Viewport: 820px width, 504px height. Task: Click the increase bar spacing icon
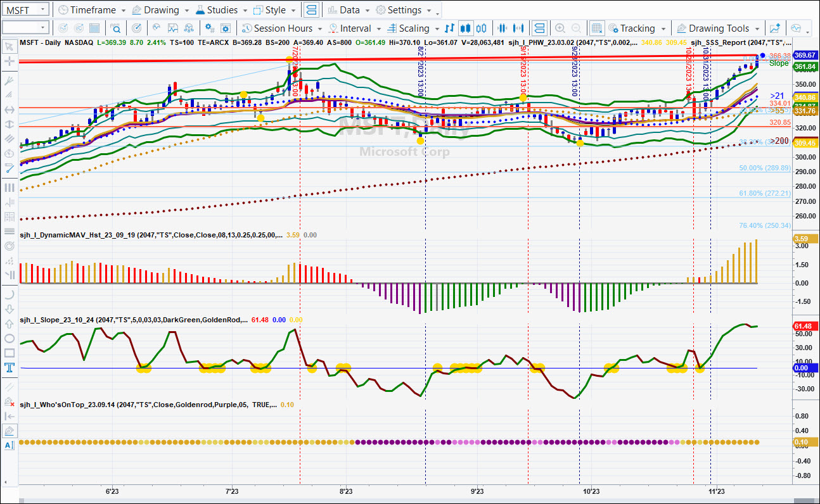[x=519, y=28]
